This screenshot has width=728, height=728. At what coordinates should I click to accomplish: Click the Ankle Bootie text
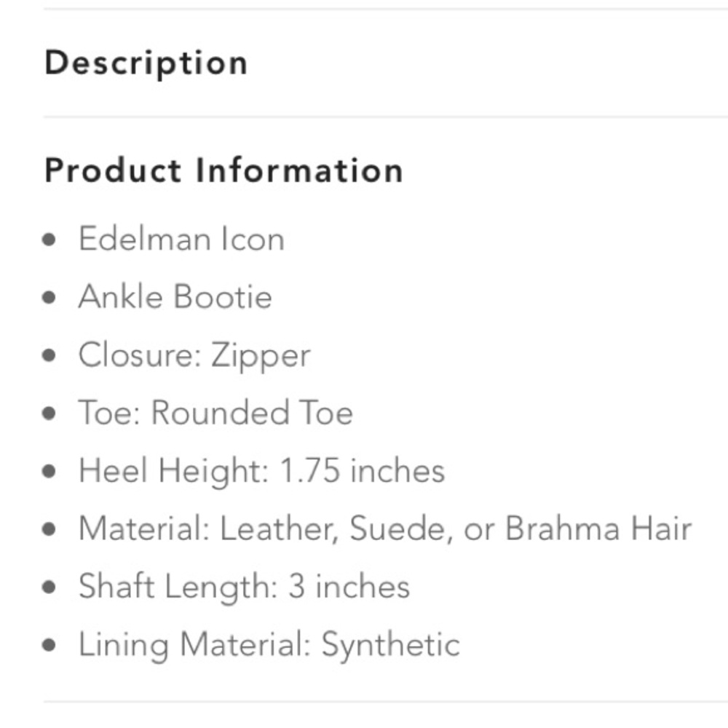(x=175, y=297)
